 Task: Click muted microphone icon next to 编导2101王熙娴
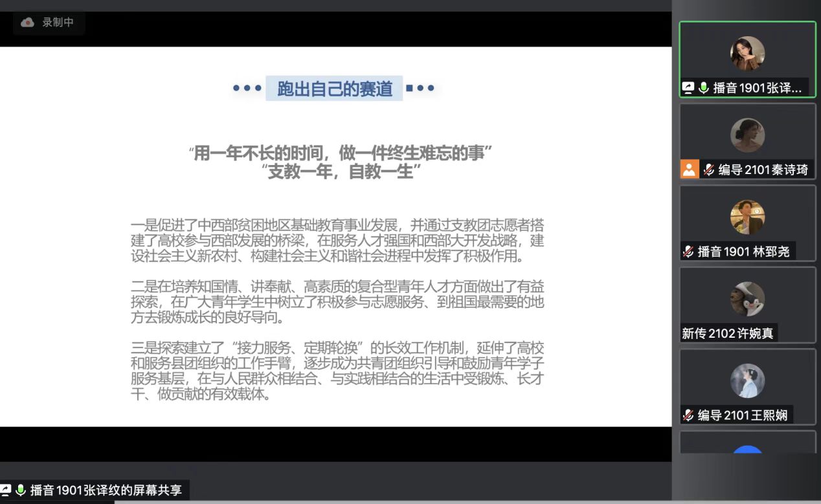688,415
